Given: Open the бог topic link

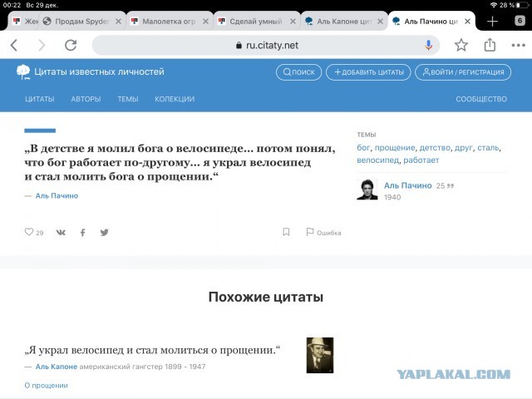Looking at the screenshot, I should click(x=363, y=148).
